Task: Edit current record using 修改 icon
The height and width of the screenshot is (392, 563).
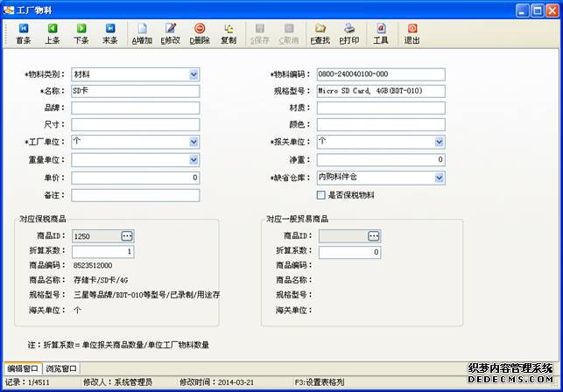Action: [x=170, y=33]
